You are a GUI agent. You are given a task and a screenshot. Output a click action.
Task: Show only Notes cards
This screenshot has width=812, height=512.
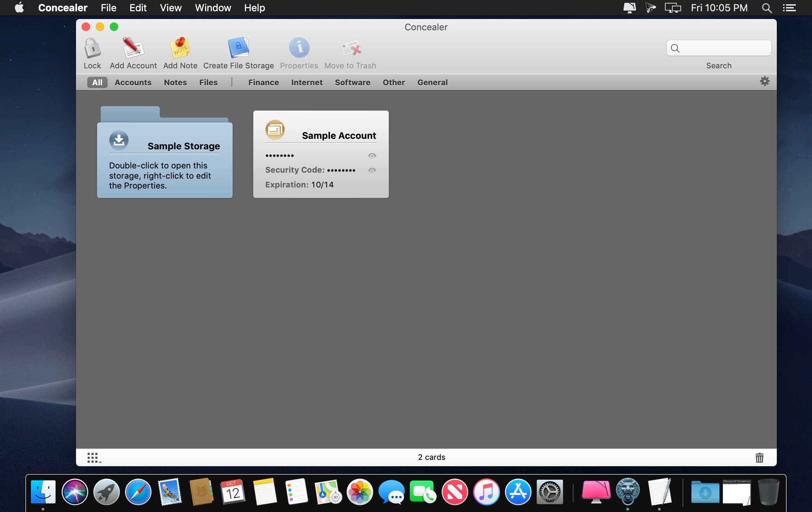click(175, 82)
